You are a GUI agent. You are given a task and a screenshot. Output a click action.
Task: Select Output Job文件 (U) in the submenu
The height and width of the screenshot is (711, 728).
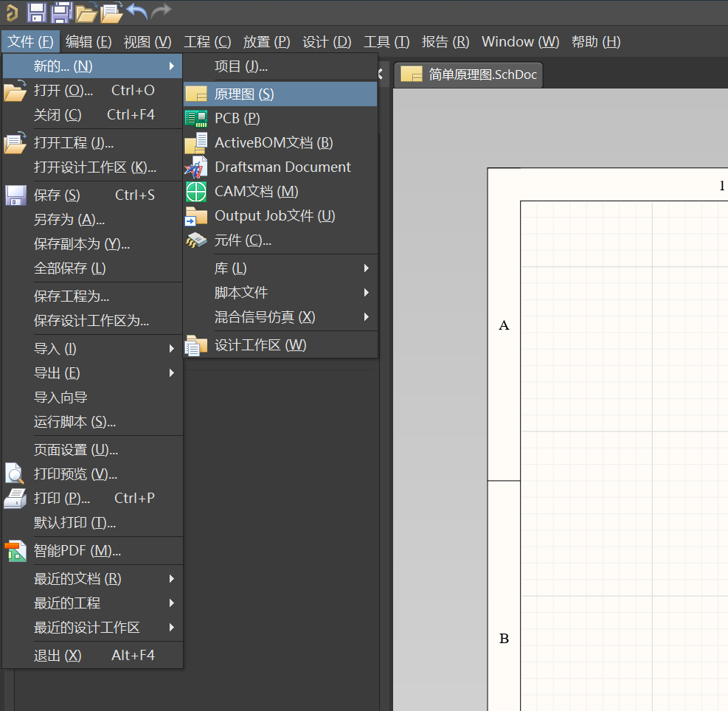(x=274, y=216)
